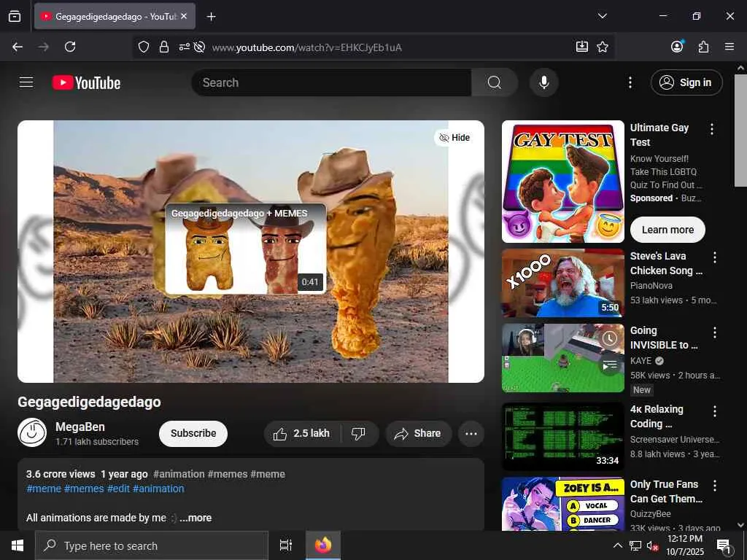Open Windows Task View
The image size is (747, 560).
click(285, 545)
